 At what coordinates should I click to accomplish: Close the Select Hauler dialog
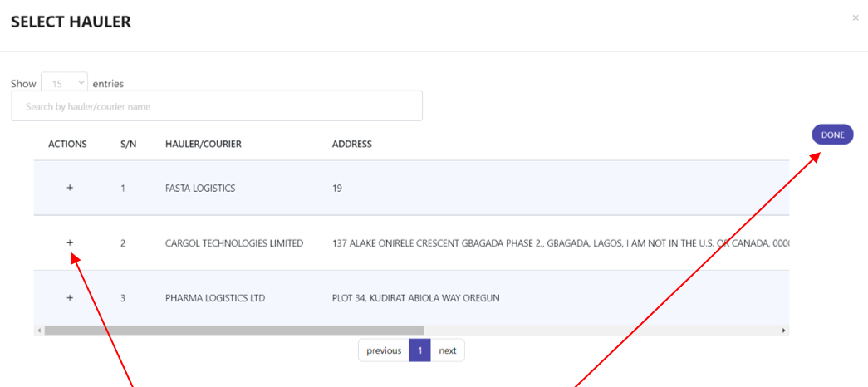click(x=856, y=17)
